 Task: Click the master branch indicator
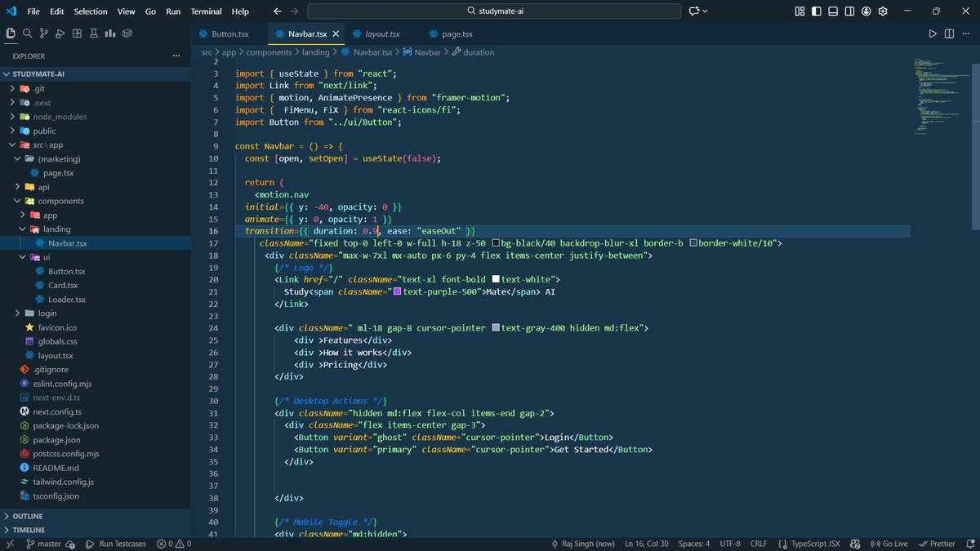[x=44, y=544]
